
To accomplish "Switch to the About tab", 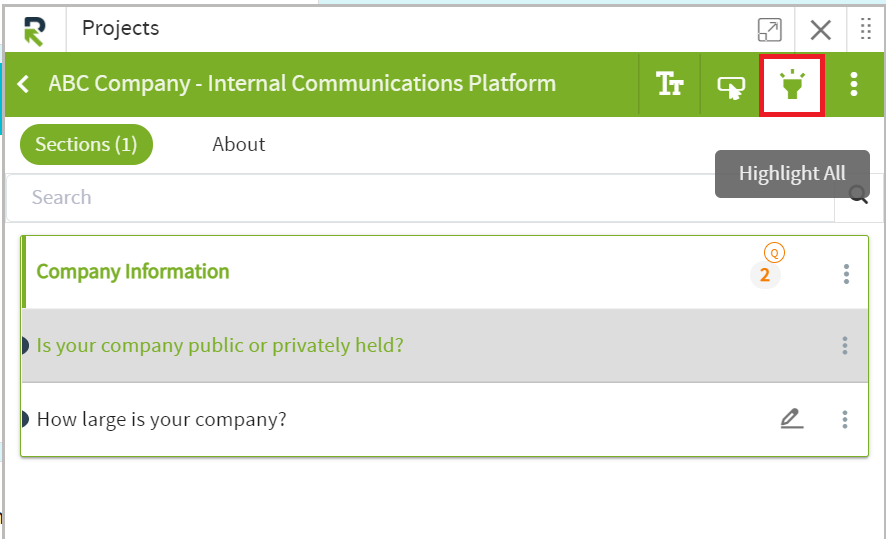I will (238, 145).
